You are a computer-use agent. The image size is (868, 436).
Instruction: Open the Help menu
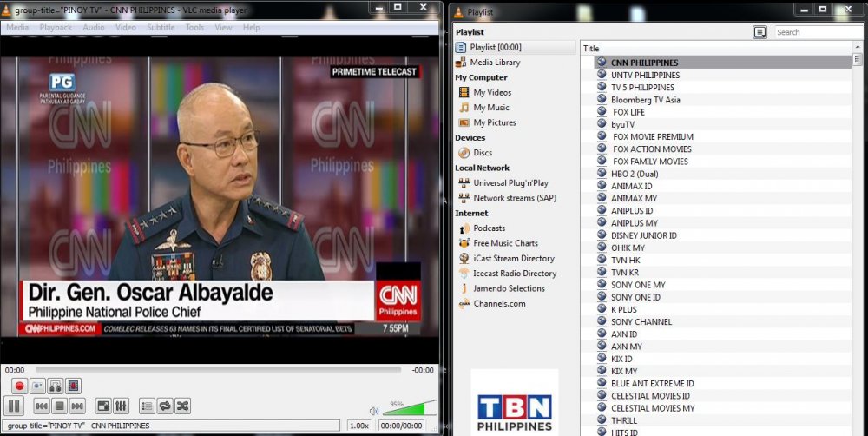tap(251, 27)
